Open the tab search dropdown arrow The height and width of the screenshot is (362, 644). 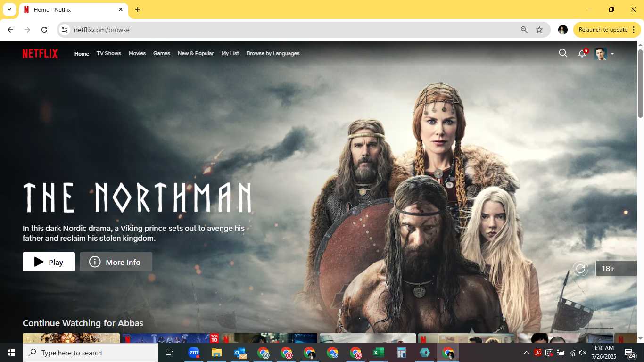tap(9, 9)
